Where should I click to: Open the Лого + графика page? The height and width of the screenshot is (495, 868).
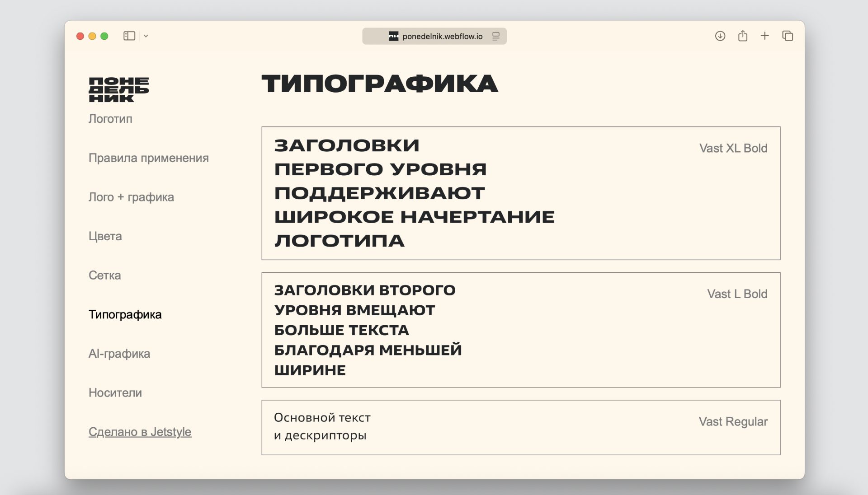pyautogui.click(x=131, y=197)
